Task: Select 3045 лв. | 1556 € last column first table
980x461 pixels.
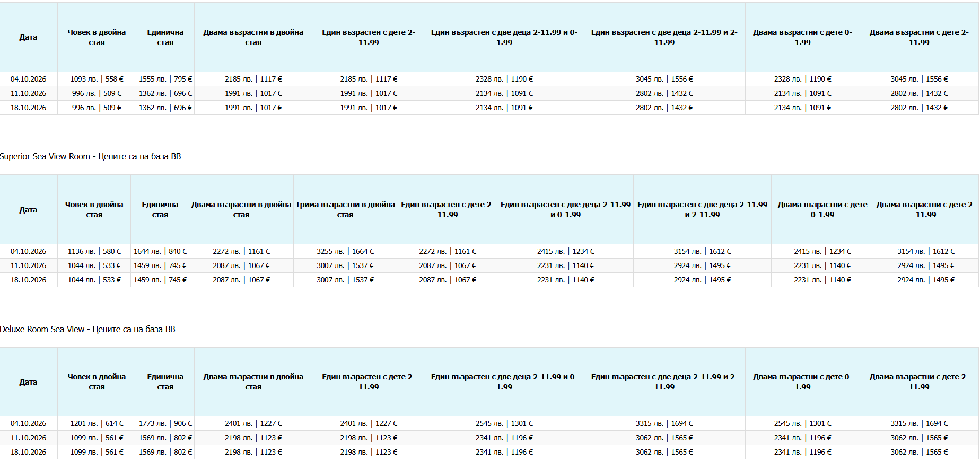Action: click(x=919, y=79)
